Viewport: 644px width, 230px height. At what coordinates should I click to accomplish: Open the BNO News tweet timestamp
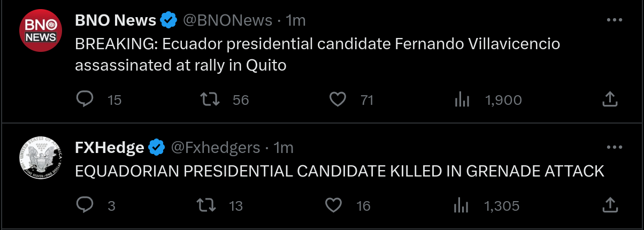[296, 20]
